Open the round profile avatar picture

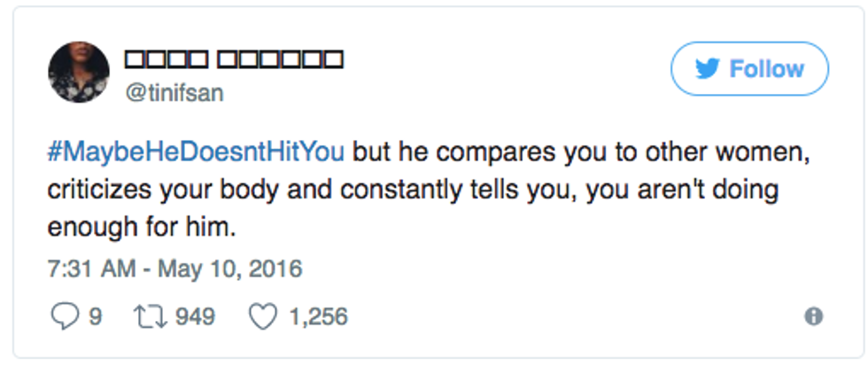point(79,73)
